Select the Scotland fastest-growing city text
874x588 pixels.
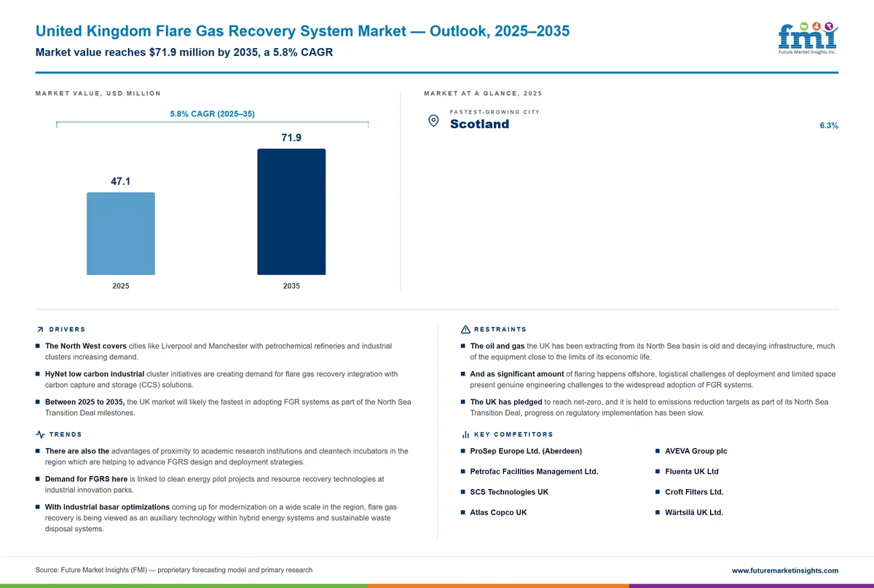tap(479, 124)
